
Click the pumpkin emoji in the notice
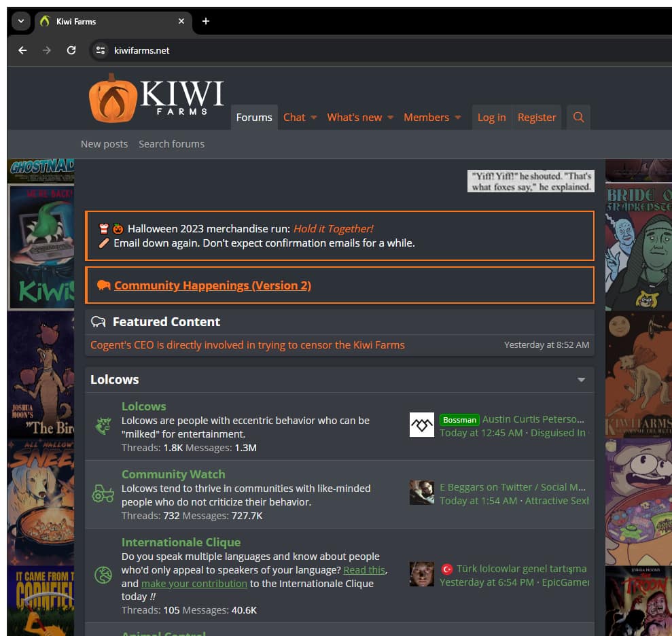coord(118,229)
